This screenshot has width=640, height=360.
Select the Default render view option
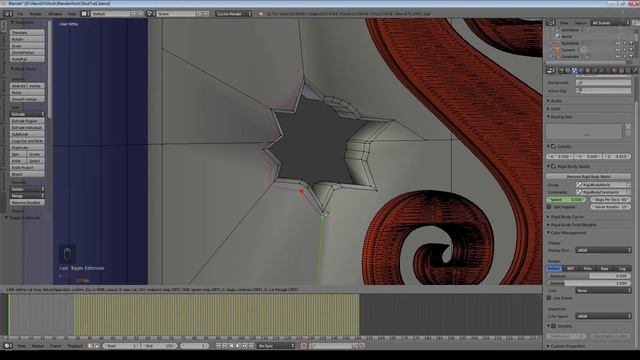coord(553,268)
